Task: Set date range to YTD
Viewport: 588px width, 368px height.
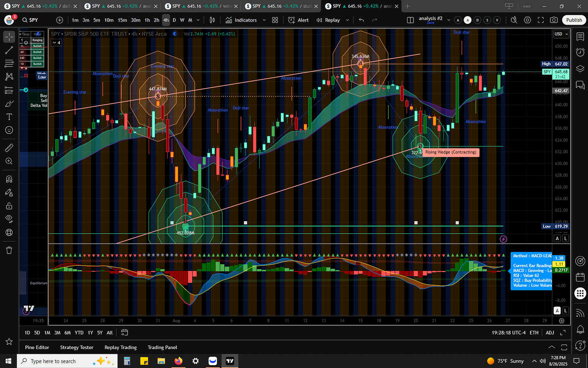Action: 79,333
